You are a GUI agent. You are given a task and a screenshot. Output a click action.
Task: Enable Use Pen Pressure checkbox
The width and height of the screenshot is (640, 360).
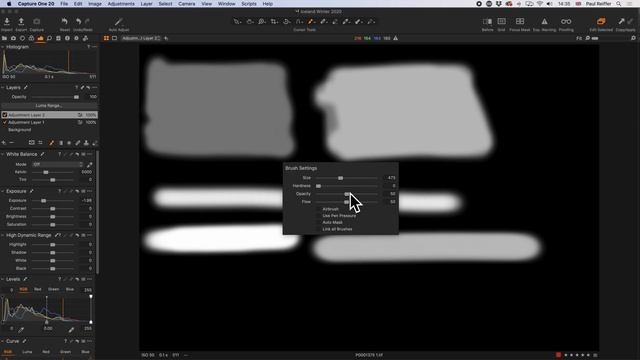[318, 216]
